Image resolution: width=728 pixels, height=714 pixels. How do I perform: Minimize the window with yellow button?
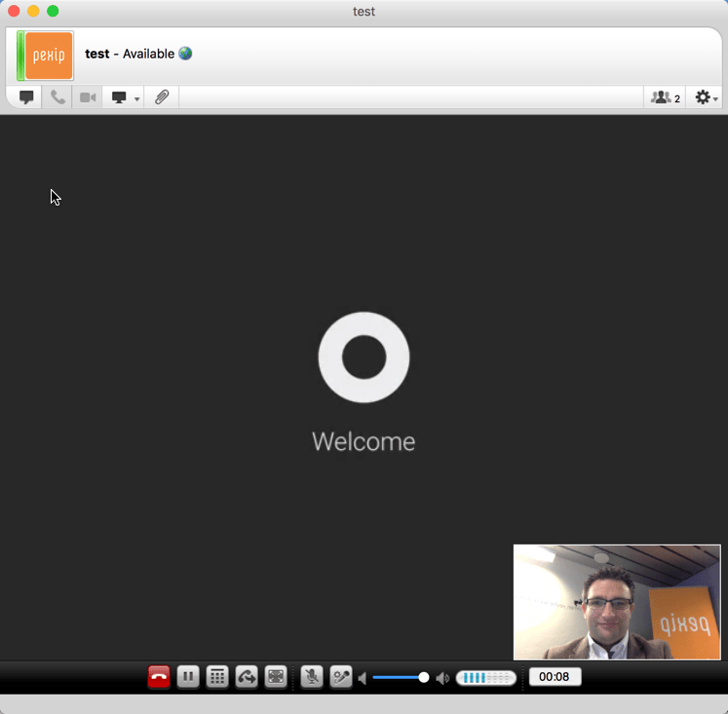[33, 11]
